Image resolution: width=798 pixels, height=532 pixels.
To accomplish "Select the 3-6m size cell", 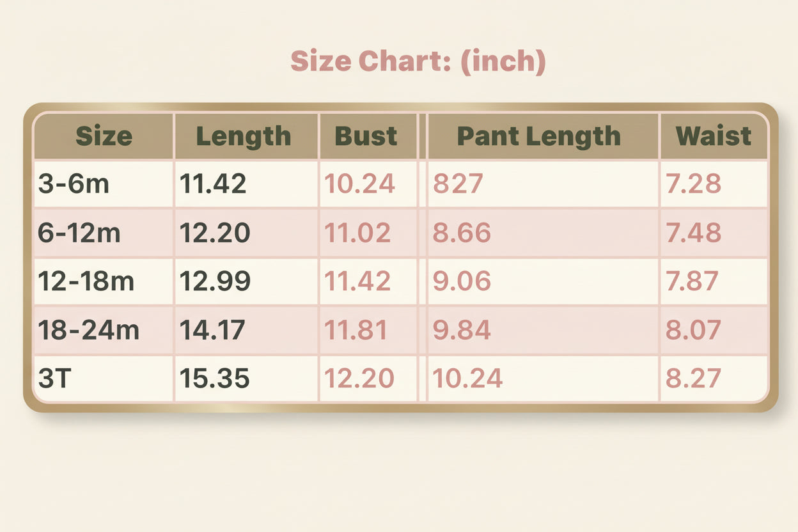I will [73, 184].
